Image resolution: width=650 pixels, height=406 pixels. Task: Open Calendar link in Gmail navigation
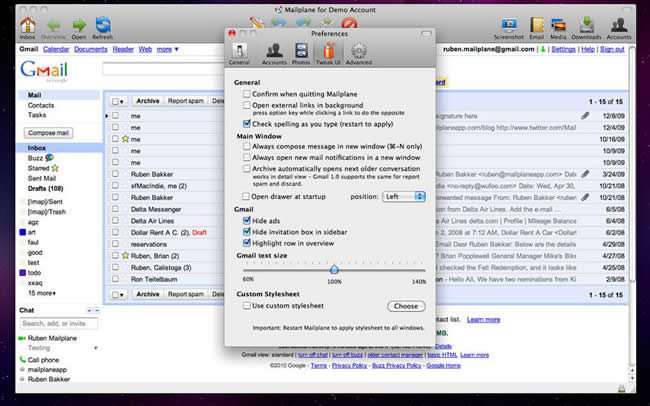click(56, 49)
